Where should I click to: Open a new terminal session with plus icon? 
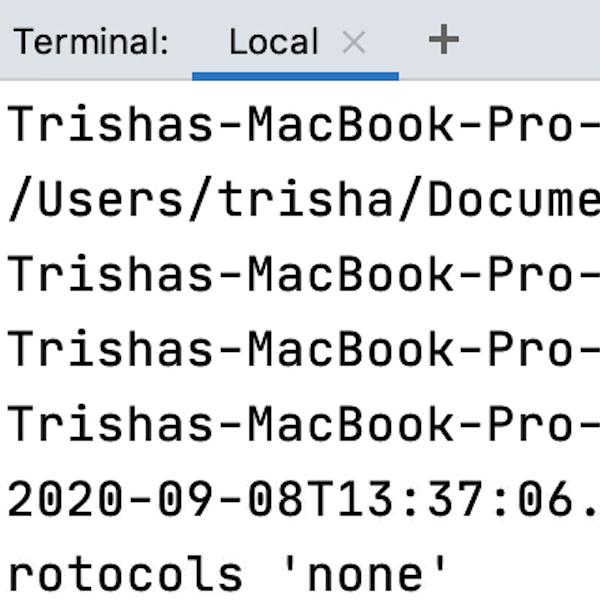443,40
